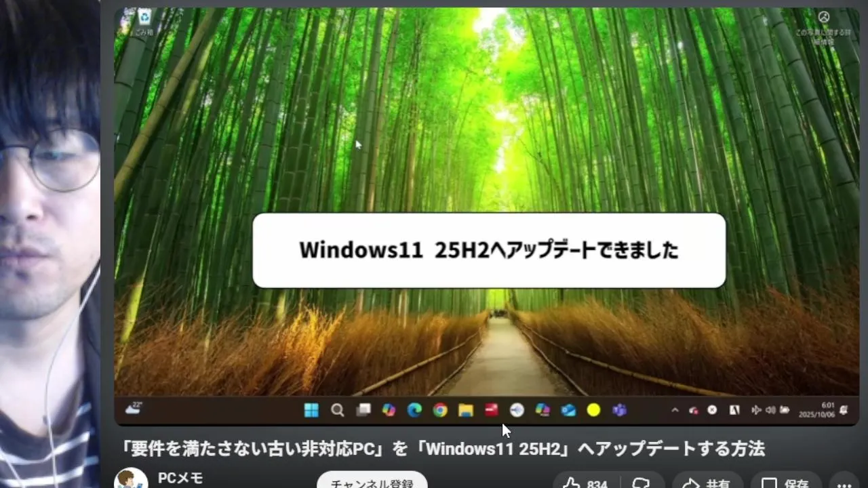This screenshot has width=868, height=488.
Task: Open File Explorer folder icon
Action: click(x=465, y=409)
